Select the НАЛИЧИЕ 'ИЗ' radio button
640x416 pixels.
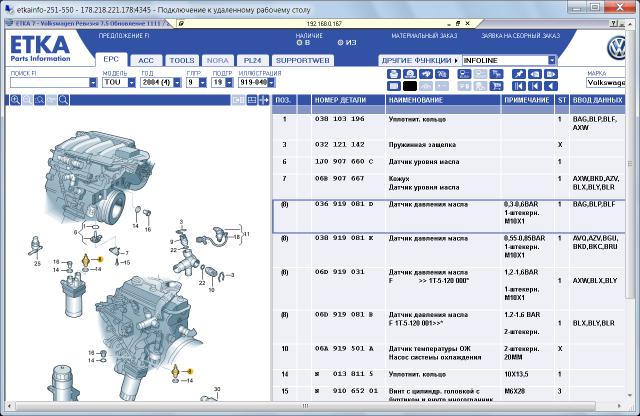[x=340, y=42]
